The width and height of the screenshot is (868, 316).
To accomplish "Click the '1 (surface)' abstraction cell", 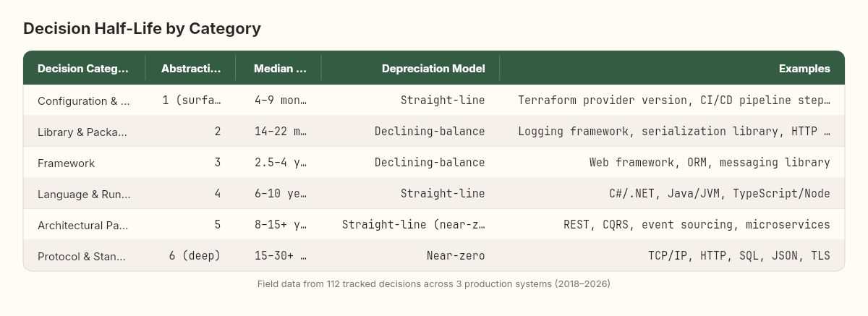I will click(192, 101).
